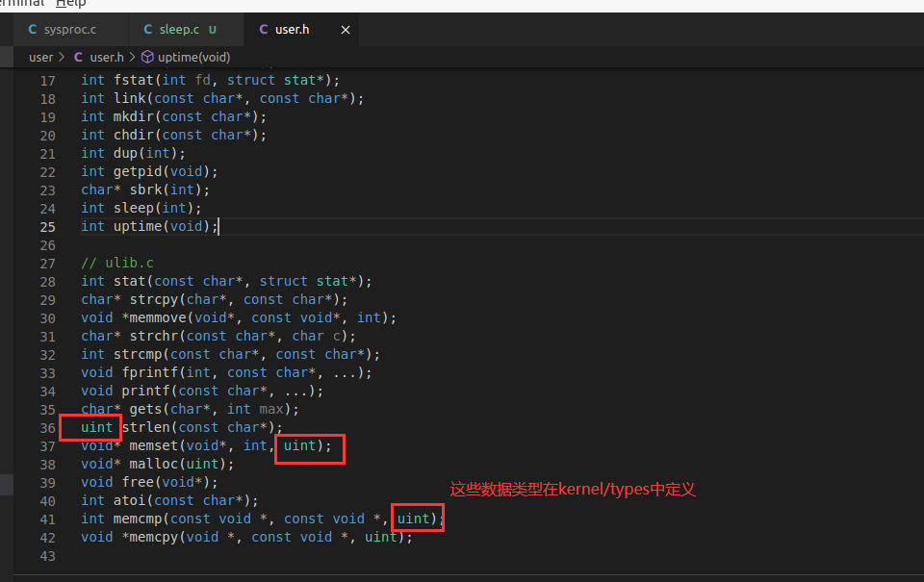Click the 'free' function name

138,482
